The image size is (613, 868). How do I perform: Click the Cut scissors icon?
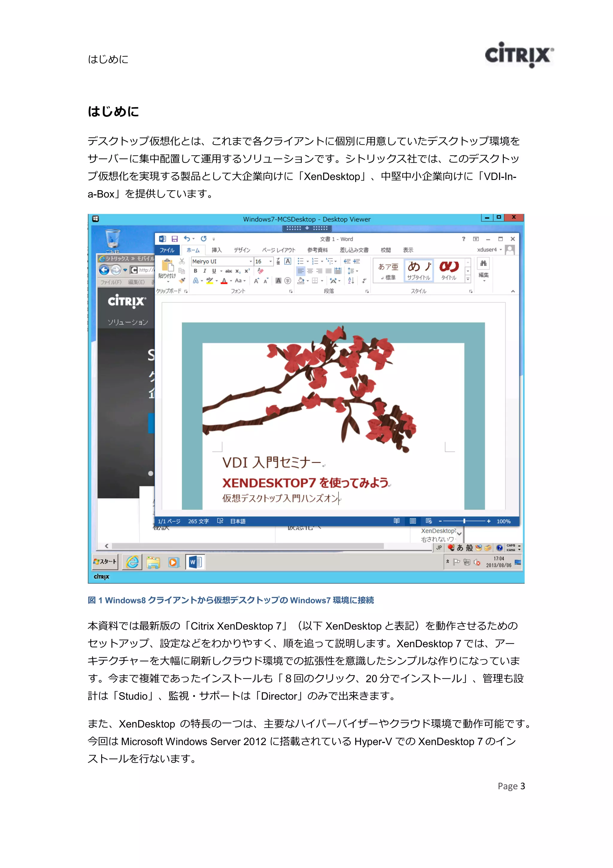(x=182, y=261)
